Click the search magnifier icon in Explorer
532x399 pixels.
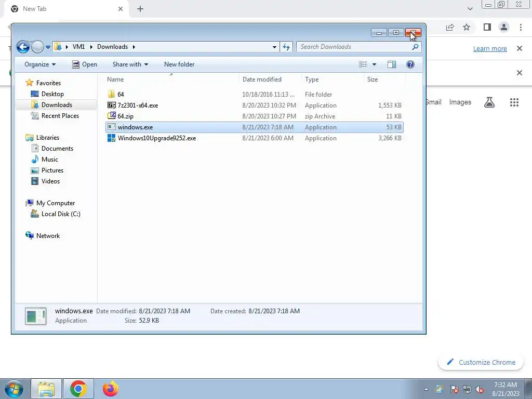(x=415, y=47)
